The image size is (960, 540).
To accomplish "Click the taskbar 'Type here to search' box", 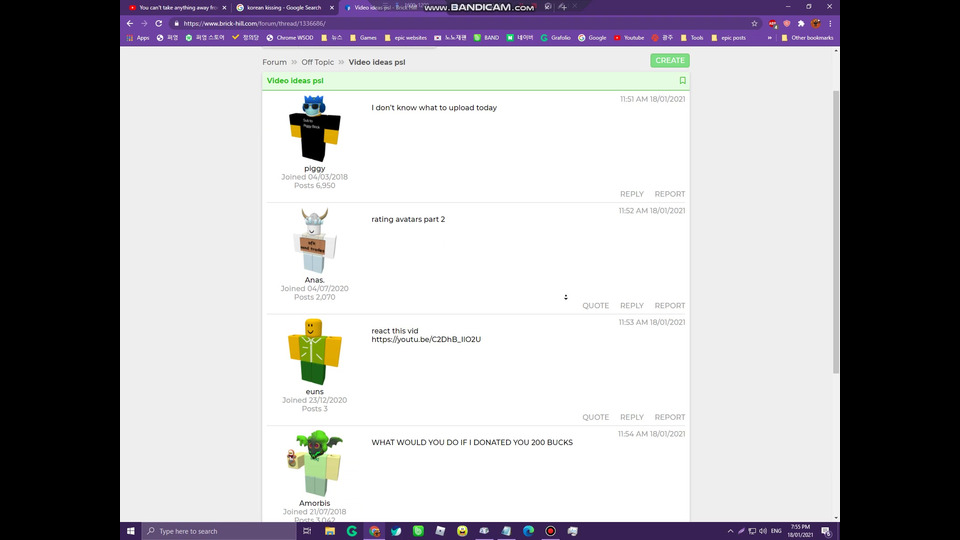I will click(219, 531).
